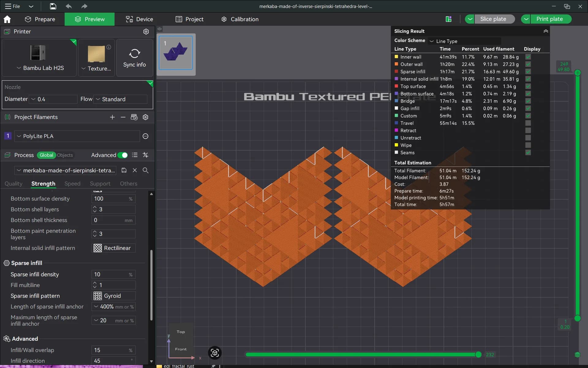This screenshot has width=588, height=368.
Task: Open Color Scheme Line Type dropdown
Action: 464,41
